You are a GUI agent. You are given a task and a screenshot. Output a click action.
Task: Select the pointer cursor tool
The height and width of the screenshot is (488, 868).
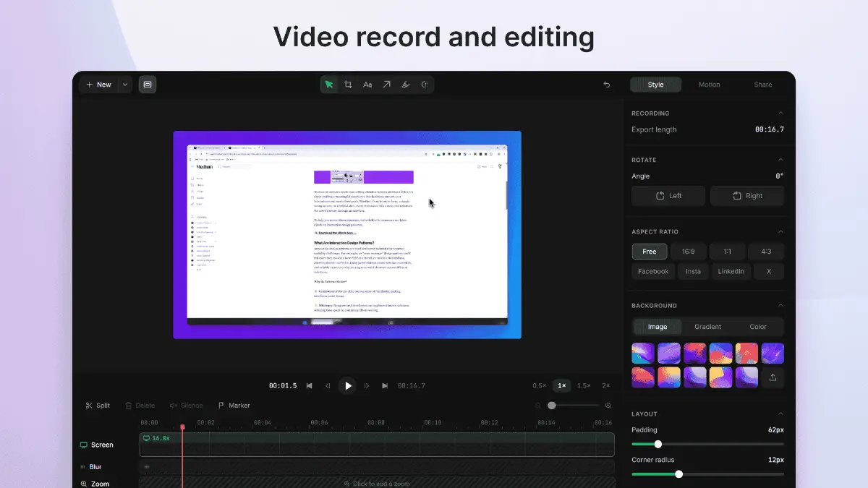(329, 85)
